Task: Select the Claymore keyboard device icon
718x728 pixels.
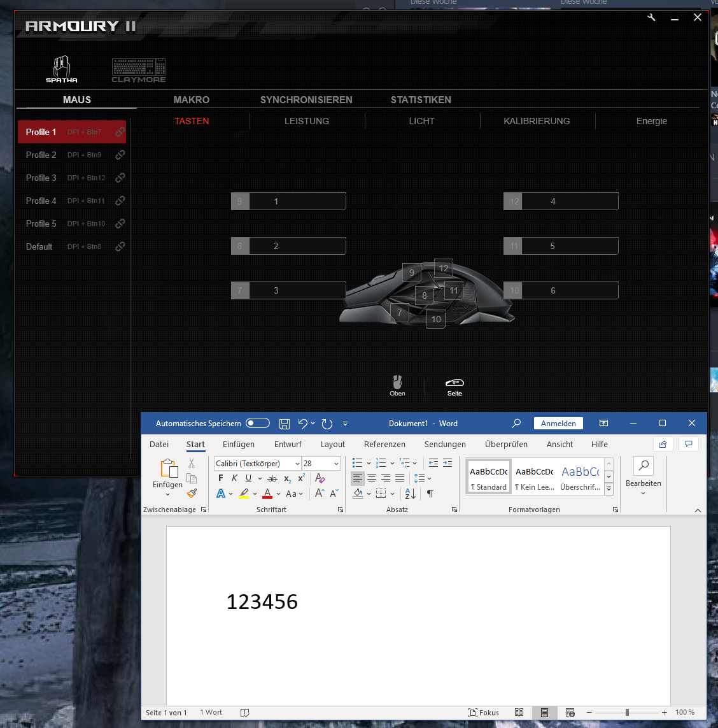Action: (x=139, y=70)
